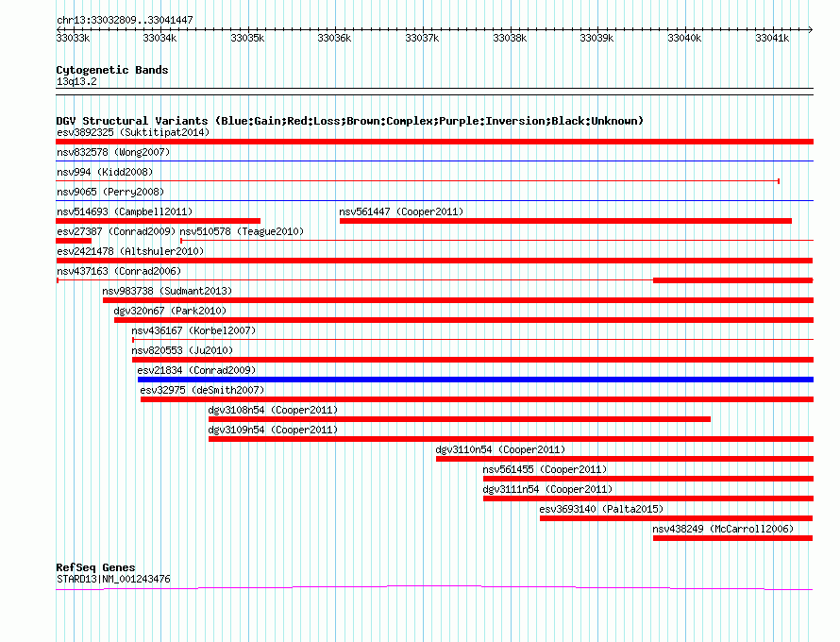Image resolution: width=840 pixels, height=642 pixels.
Task: Click the nsv994 (Kidd2008) label
Action: pyautogui.click(x=105, y=172)
